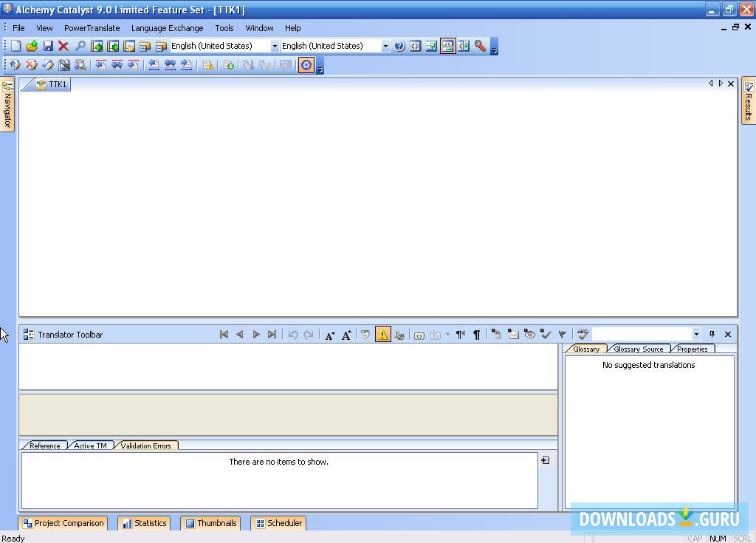Click the Help question mark icon
Viewport: 756px width, 543px height.
[399, 46]
